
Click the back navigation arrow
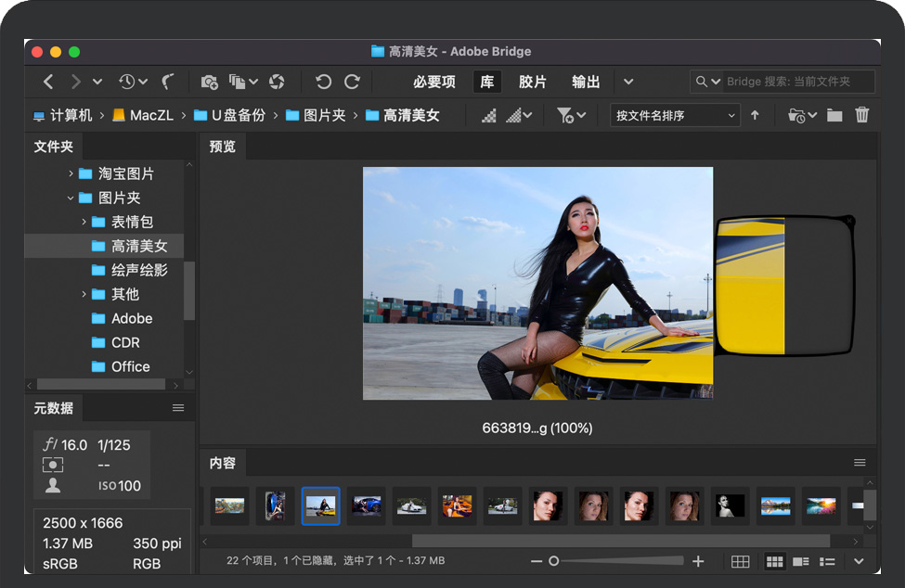coord(48,83)
